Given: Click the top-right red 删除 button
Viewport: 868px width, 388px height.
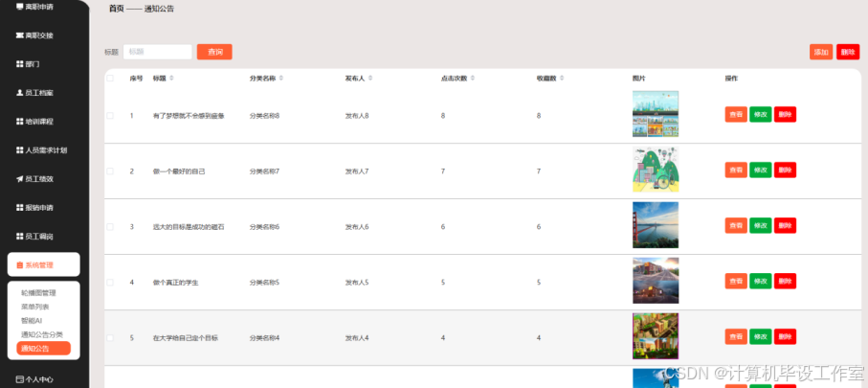Looking at the screenshot, I should tap(848, 52).
